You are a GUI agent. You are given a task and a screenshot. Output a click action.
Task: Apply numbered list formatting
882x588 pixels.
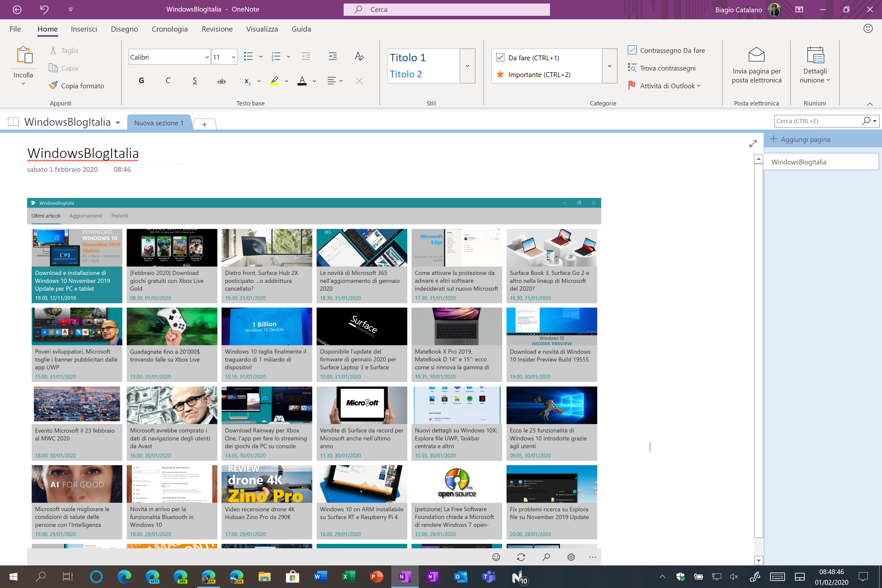[x=276, y=57]
